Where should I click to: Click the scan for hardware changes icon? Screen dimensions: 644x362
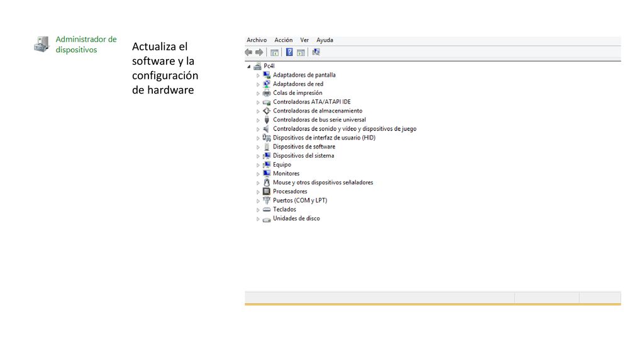pos(316,52)
